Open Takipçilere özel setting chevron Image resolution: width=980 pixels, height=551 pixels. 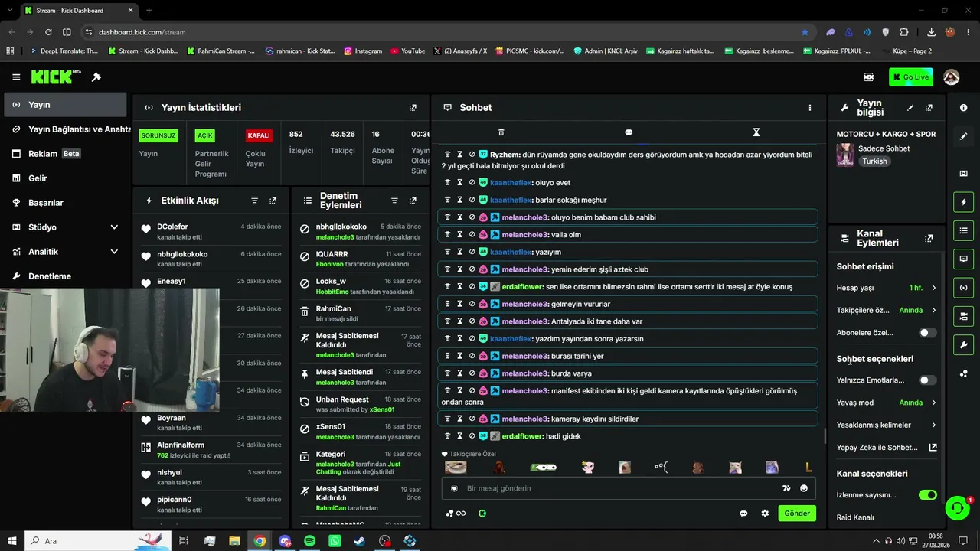point(933,311)
